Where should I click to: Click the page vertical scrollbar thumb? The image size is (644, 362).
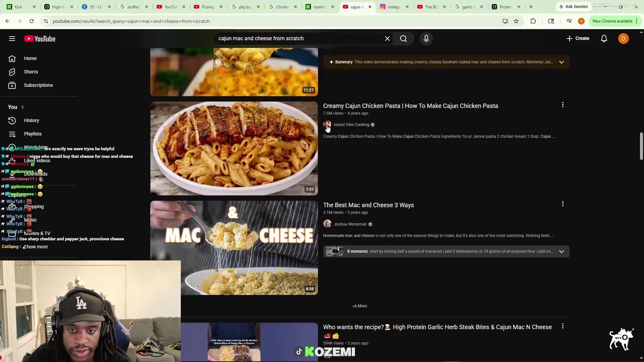[641, 147]
